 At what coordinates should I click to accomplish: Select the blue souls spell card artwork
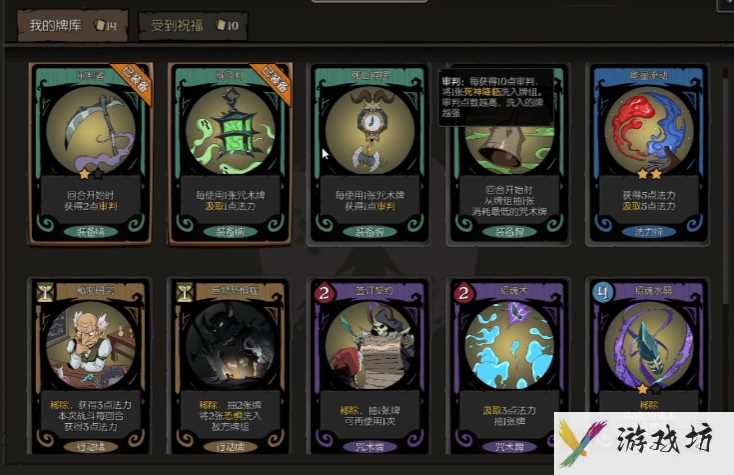click(x=509, y=345)
